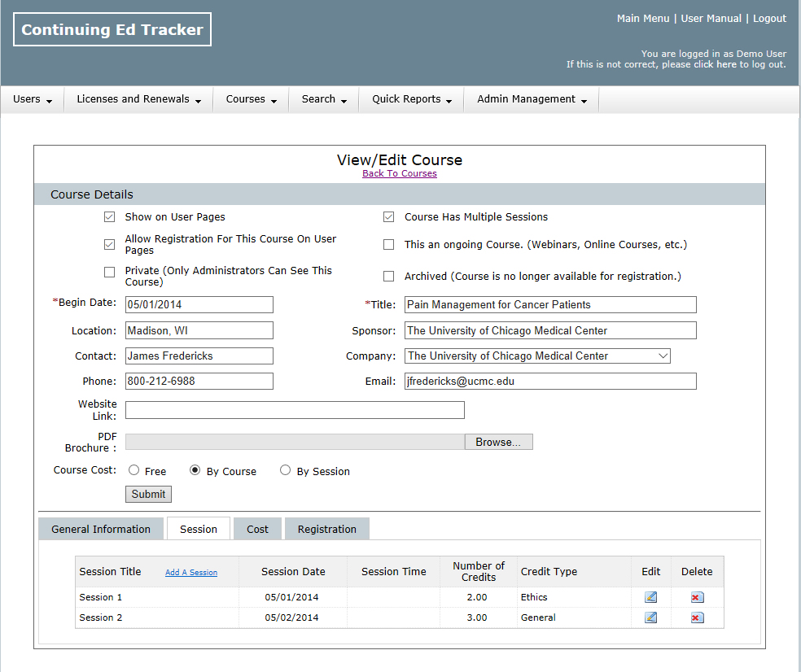Choose the By Session cost option
Screen dimensions: 801x672
click(x=286, y=470)
